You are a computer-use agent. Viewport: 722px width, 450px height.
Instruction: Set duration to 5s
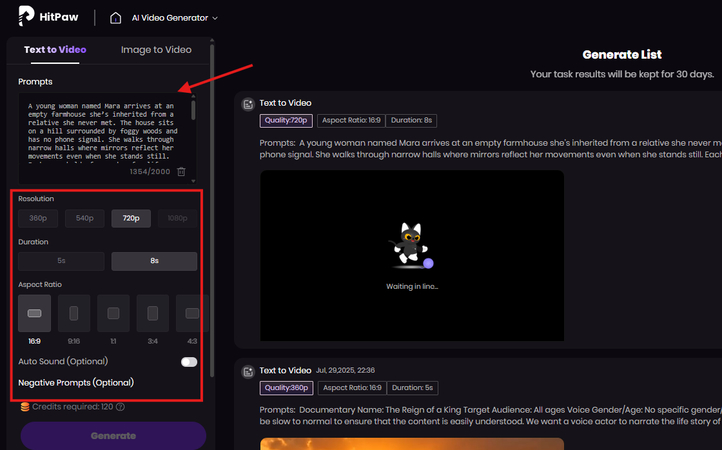(x=61, y=261)
